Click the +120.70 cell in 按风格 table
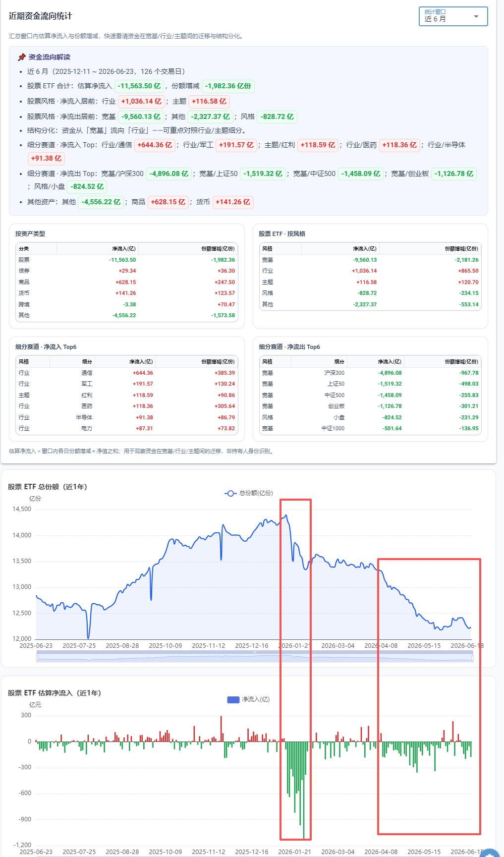This screenshot has width=504, height=857. [468, 283]
